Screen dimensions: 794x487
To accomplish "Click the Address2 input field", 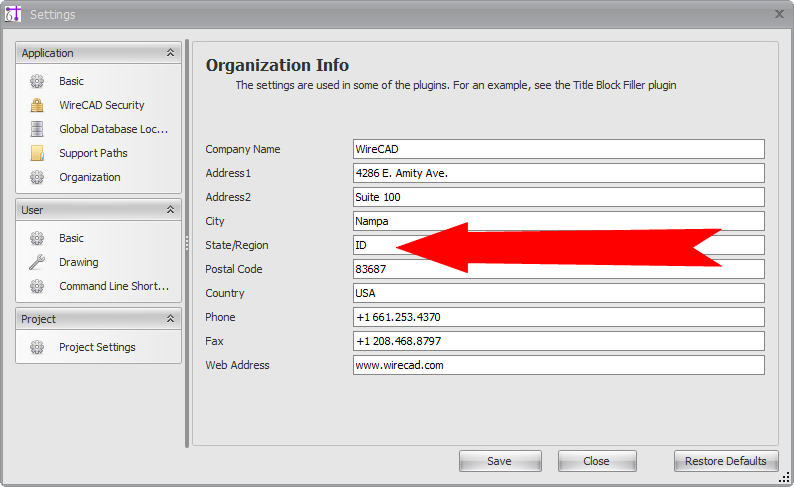I will [x=559, y=197].
